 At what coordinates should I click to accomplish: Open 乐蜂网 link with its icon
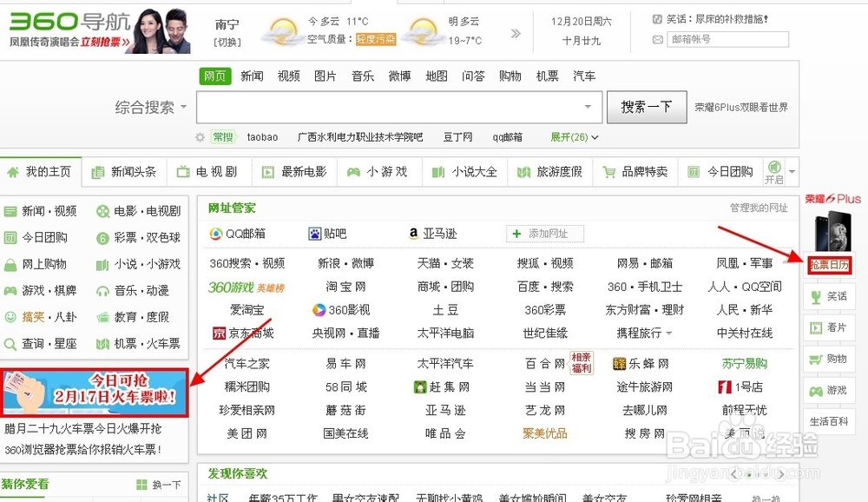tap(641, 364)
